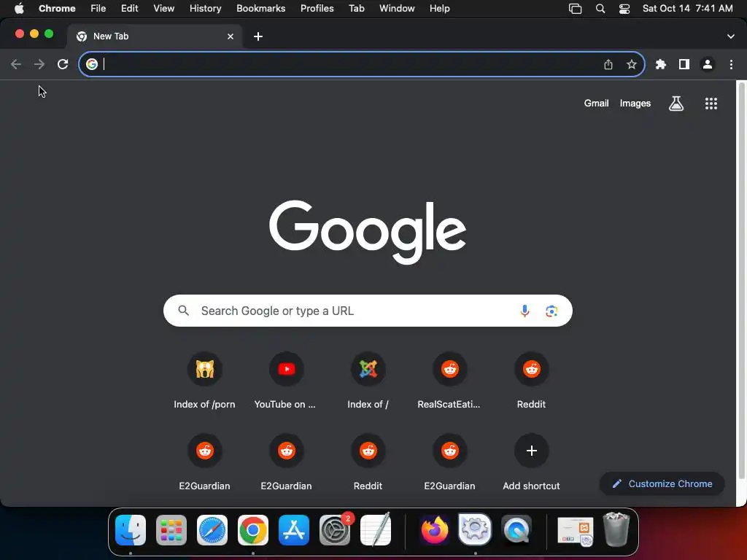
Task: Click the Google icon in address bar
Action: point(92,64)
